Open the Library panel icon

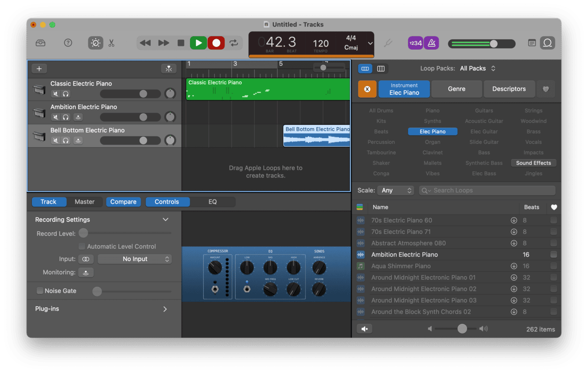41,43
